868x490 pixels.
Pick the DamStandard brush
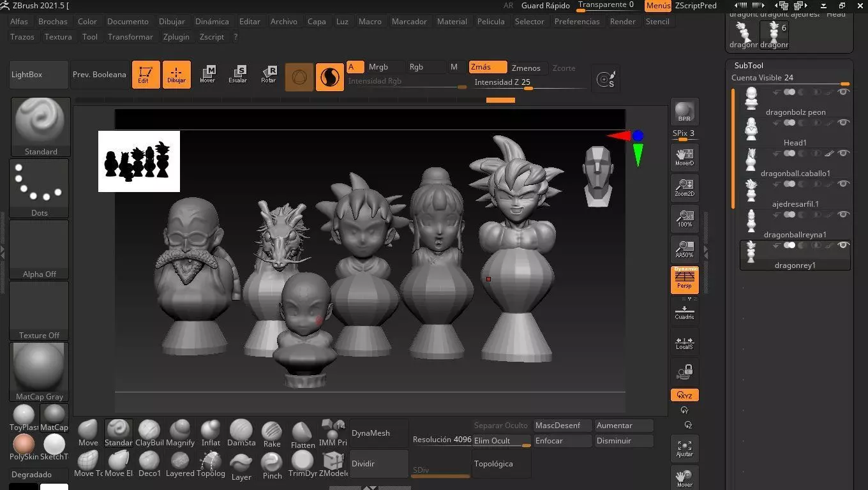click(x=241, y=433)
